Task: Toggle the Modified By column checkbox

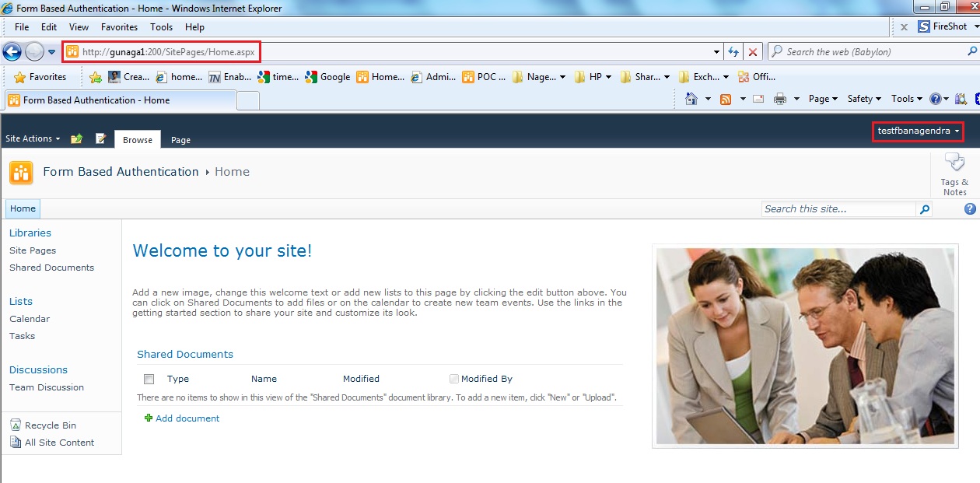Action: (x=453, y=379)
